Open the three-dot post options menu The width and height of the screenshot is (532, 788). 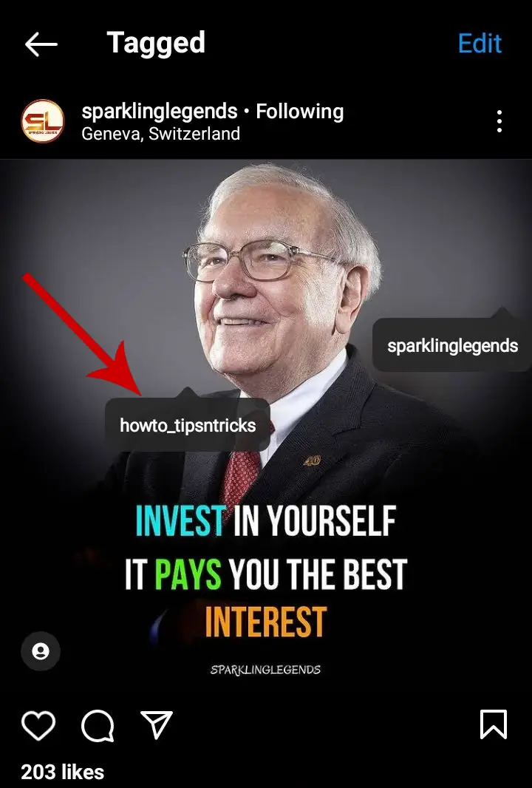pos(499,122)
